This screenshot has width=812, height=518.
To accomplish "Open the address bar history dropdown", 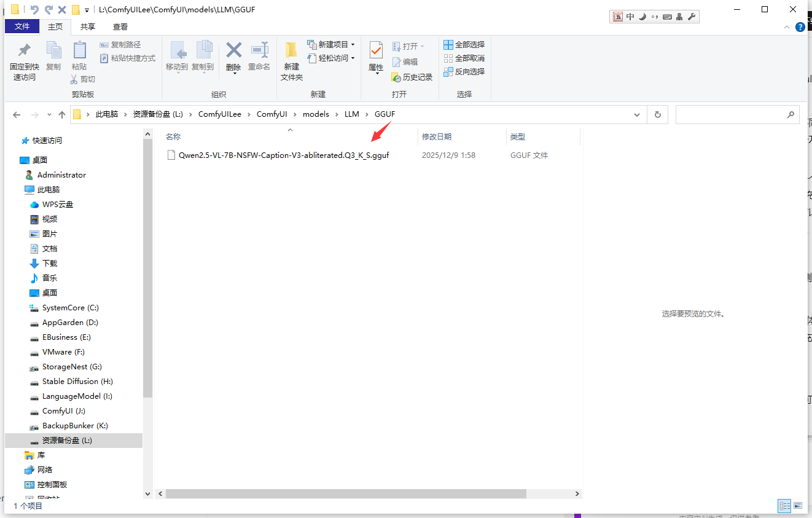I will (637, 115).
